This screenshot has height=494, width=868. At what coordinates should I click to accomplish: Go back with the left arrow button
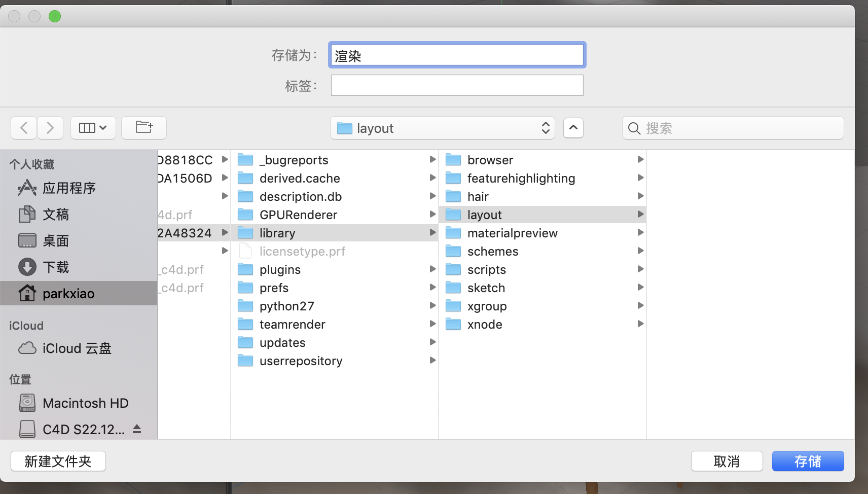click(x=24, y=128)
